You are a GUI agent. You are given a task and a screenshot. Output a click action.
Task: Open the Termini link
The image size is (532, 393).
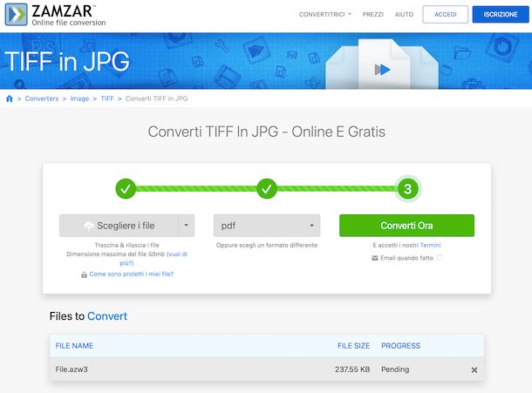pyautogui.click(x=430, y=245)
